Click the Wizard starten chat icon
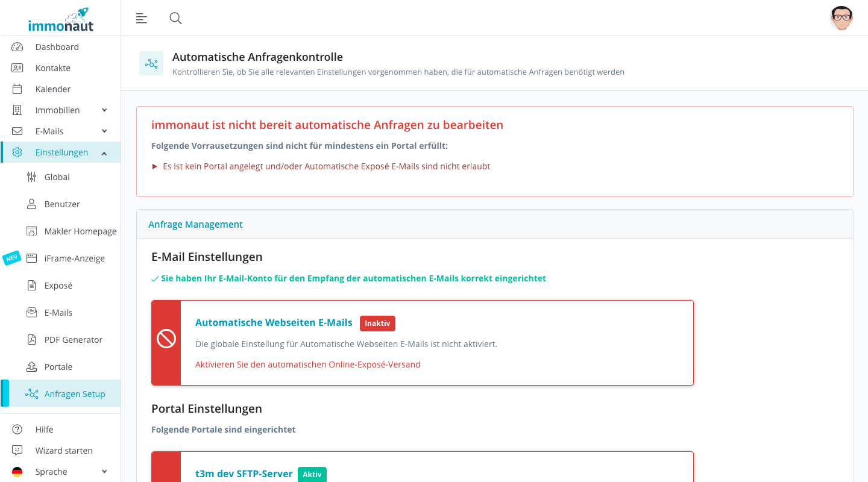The width and height of the screenshot is (868, 482). point(17,451)
